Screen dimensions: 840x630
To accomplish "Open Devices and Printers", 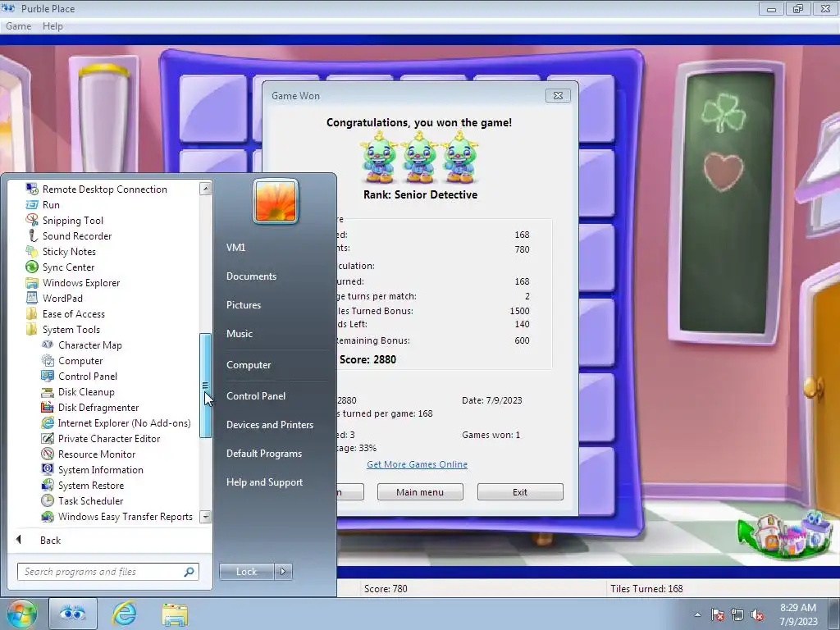I will click(269, 424).
